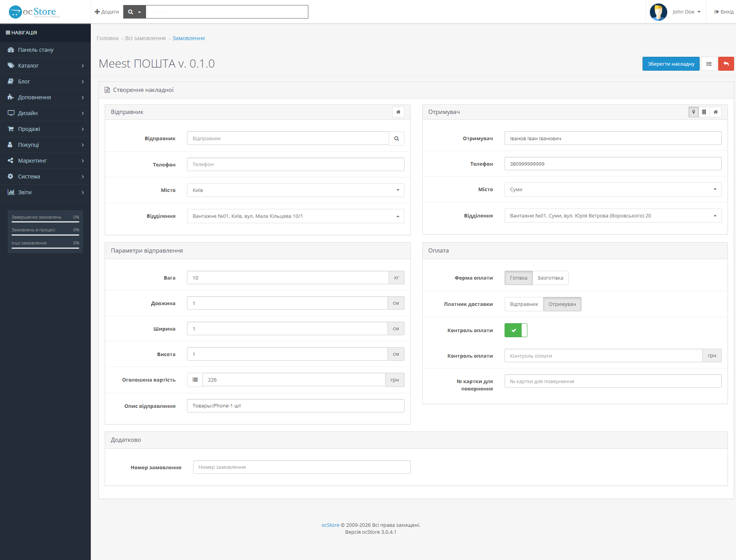Toggle the Контроль оплати green switch
Image resolution: width=736 pixels, height=560 pixels.
pyautogui.click(x=516, y=330)
